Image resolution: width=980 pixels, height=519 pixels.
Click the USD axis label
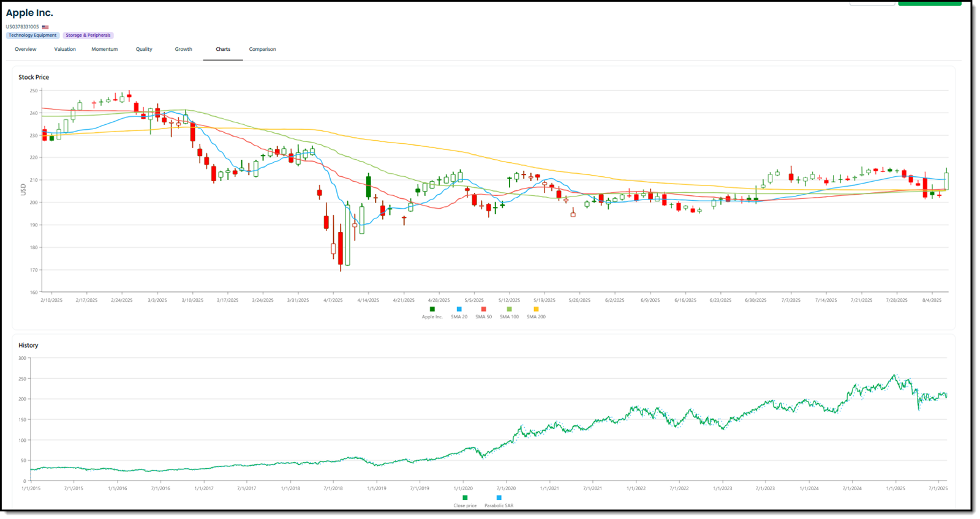click(23, 190)
